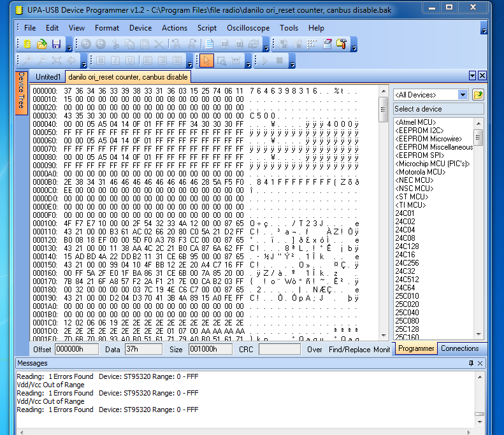The width and height of the screenshot is (504, 435).
Task: Switch to the Untitled1 tab
Action: point(48,77)
